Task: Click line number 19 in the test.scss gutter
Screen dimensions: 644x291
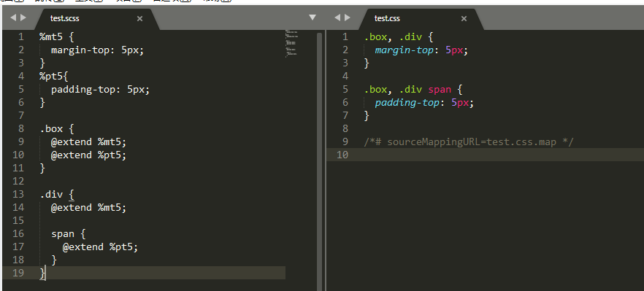Action: click(x=18, y=273)
